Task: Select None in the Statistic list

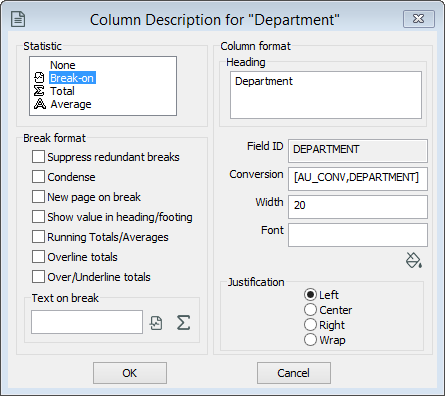Action: (63, 65)
